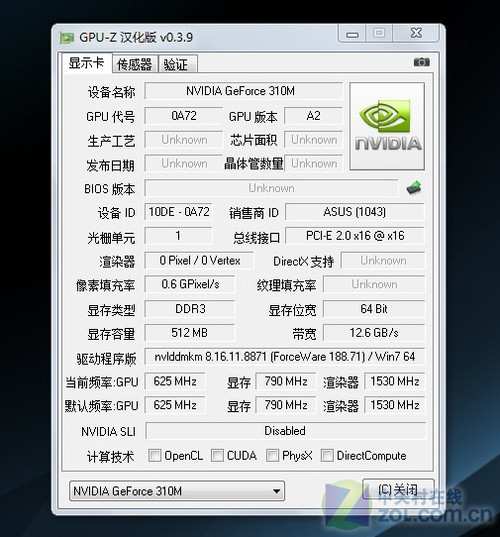Viewport: 500px width, 537px height.
Task: Click the 默认频率 渲染器 value 1530 MHz
Action: tap(395, 405)
